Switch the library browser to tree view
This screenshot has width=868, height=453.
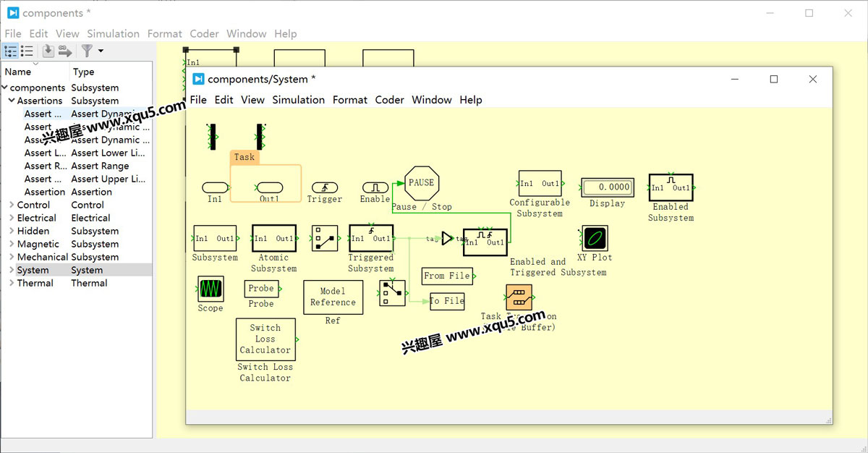click(x=11, y=51)
